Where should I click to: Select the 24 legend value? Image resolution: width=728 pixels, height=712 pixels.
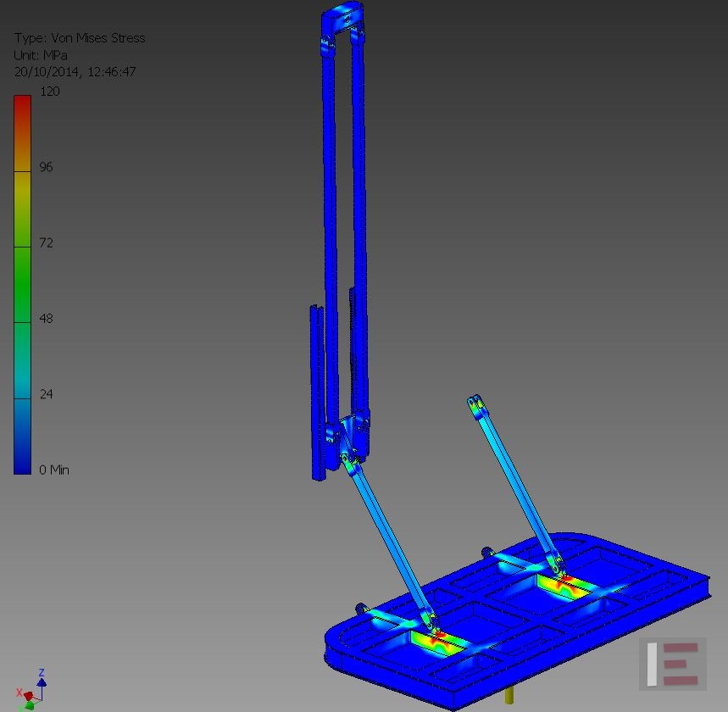click(46, 394)
